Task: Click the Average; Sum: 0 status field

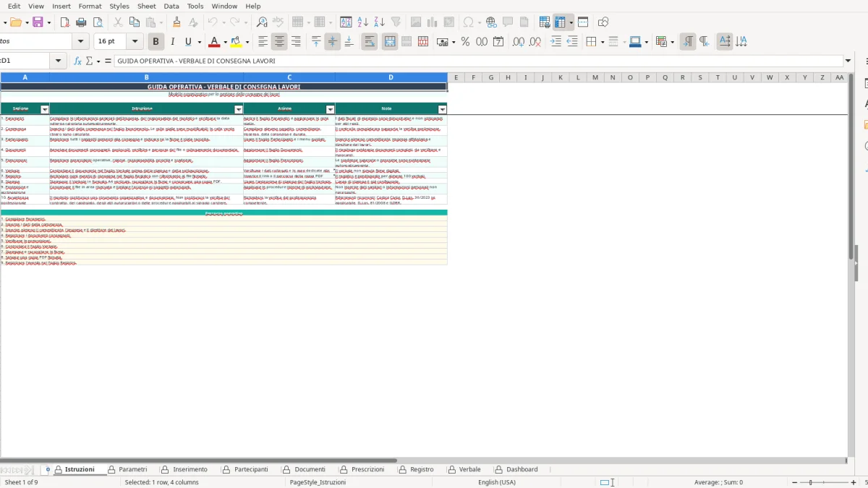Action: (718, 482)
